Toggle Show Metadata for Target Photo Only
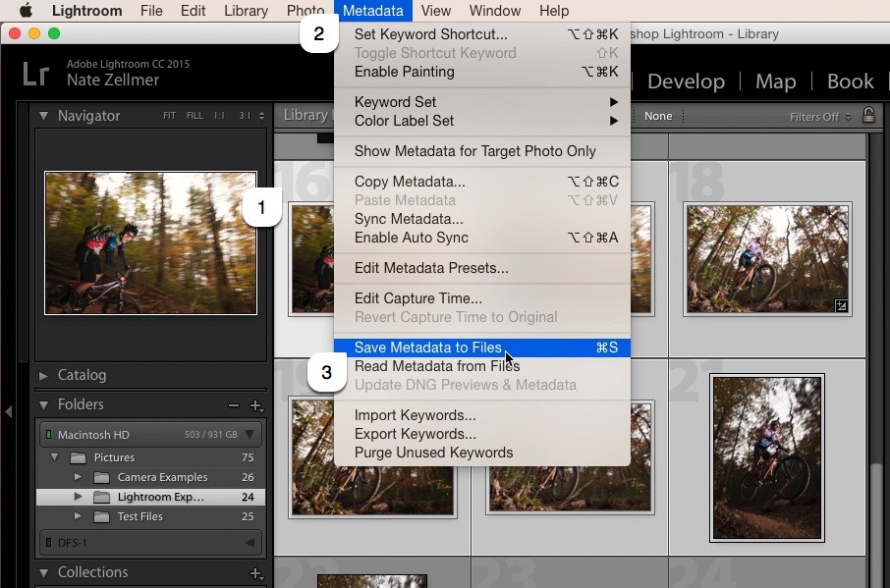Viewport: 890px width, 588px height. point(482,151)
